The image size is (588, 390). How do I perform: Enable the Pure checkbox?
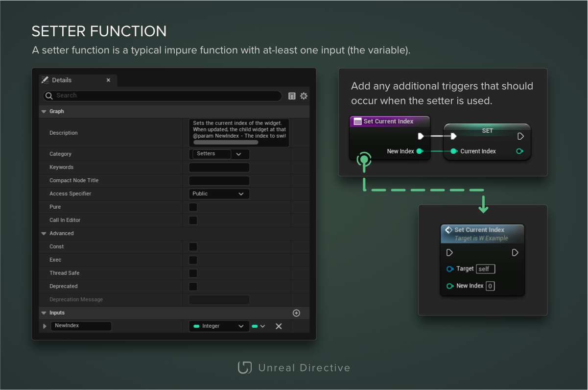point(192,207)
